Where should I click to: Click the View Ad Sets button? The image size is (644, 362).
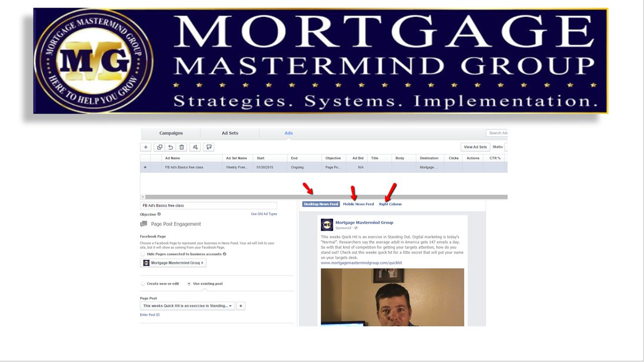475,147
